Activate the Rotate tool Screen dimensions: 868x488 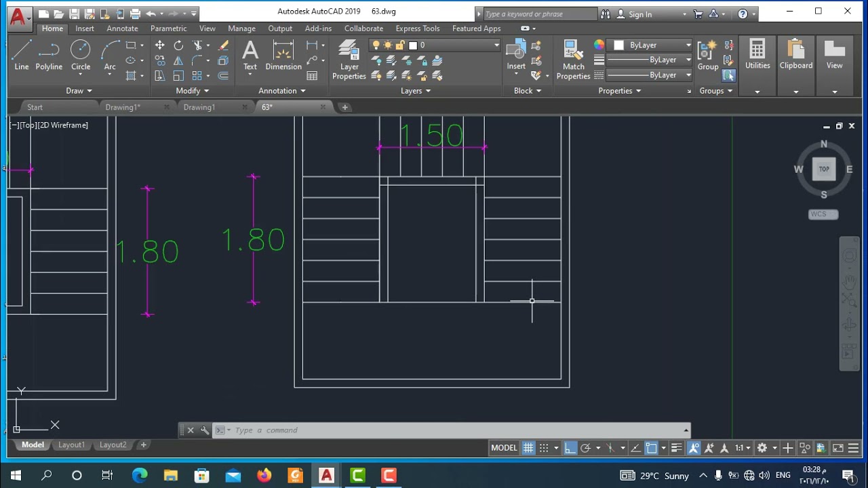(x=178, y=45)
